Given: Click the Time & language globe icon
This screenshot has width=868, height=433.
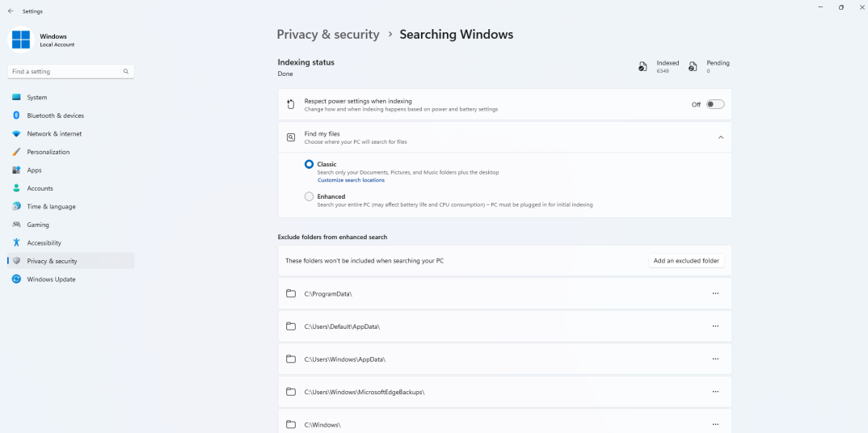Looking at the screenshot, I should coord(17,206).
